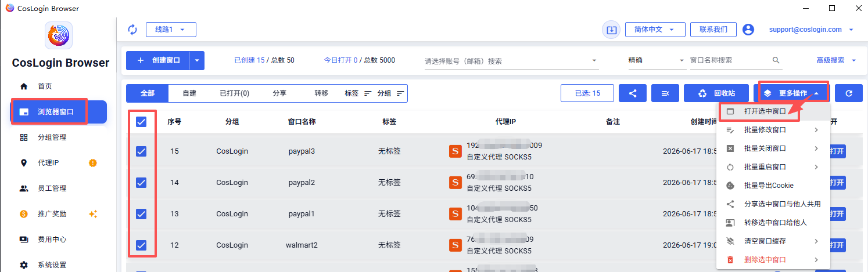Viewport: 868px width, 272px height.
Task: Click the 创建窗口 button
Action: pos(159,60)
